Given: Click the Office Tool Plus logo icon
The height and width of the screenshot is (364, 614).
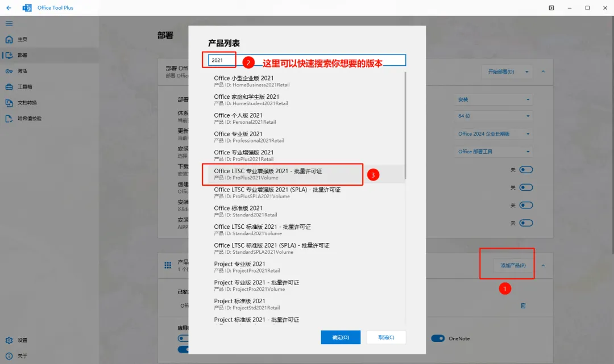Looking at the screenshot, I should pyautogui.click(x=27, y=8).
